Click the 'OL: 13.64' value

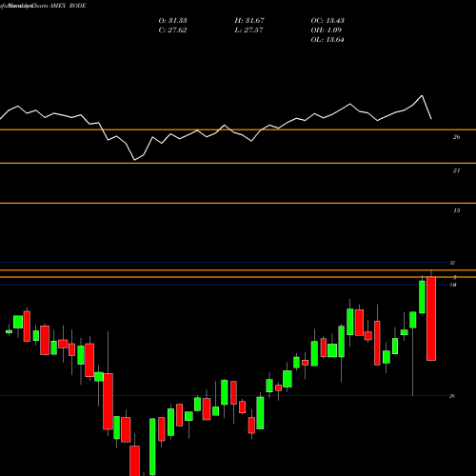(327, 40)
